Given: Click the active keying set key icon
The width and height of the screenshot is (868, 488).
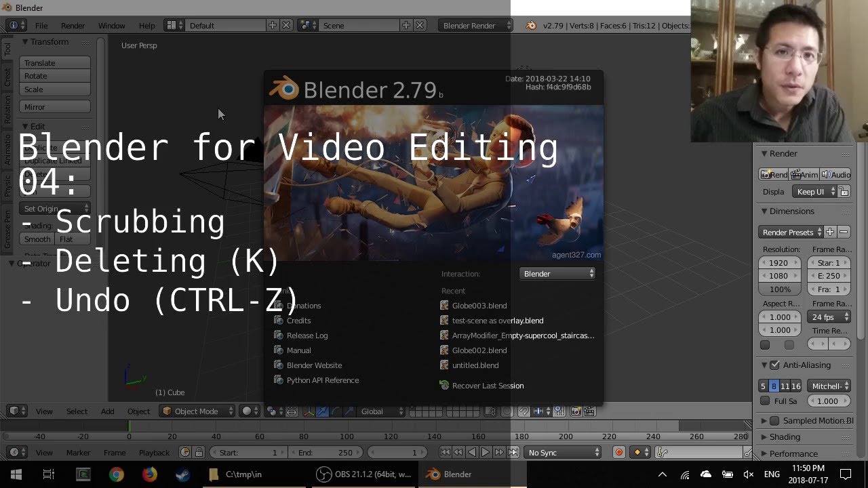Looking at the screenshot, I should pos(661,452).
